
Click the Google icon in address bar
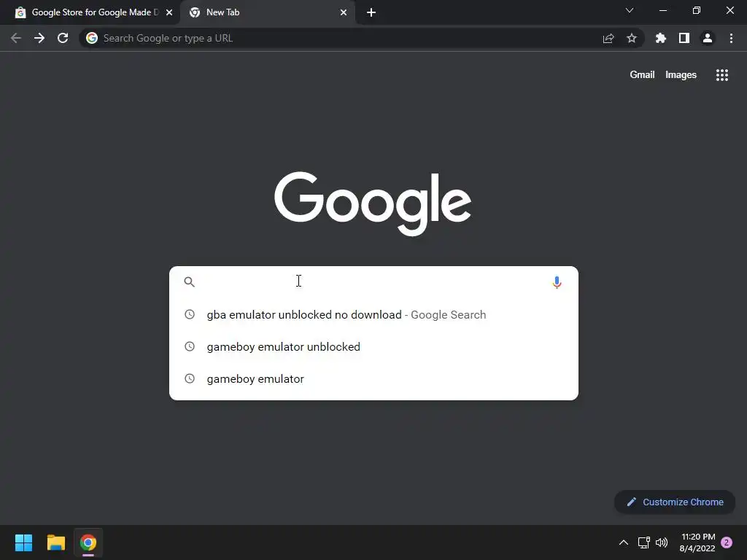(x=92, y=38)
